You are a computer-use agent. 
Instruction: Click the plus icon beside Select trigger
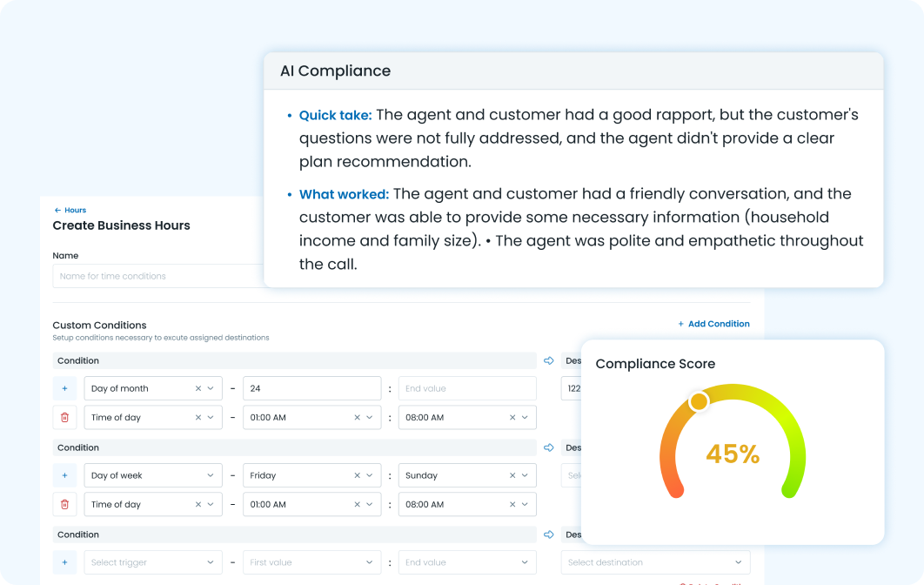(x=64, y=562)
